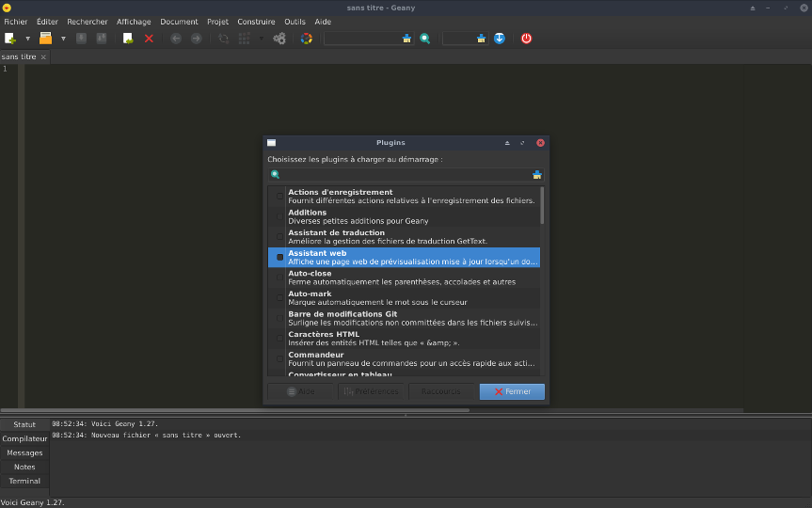Click the Préférences button in Plugins dialog
The image size is (812, 508).
[x=371, y=391]
